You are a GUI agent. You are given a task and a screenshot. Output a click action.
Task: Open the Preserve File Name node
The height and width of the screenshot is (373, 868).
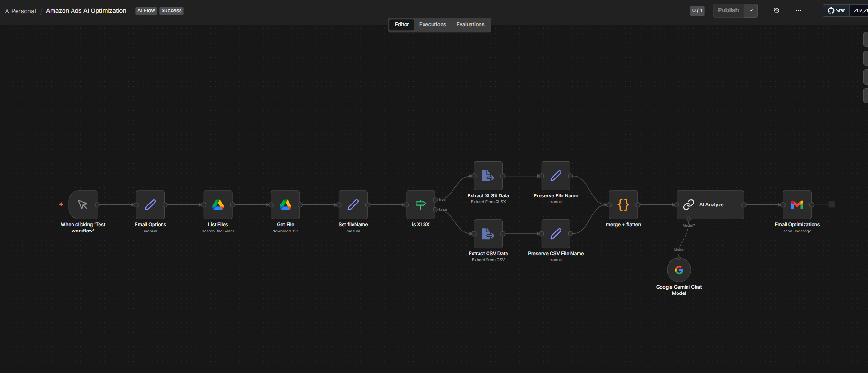(556, 176)
